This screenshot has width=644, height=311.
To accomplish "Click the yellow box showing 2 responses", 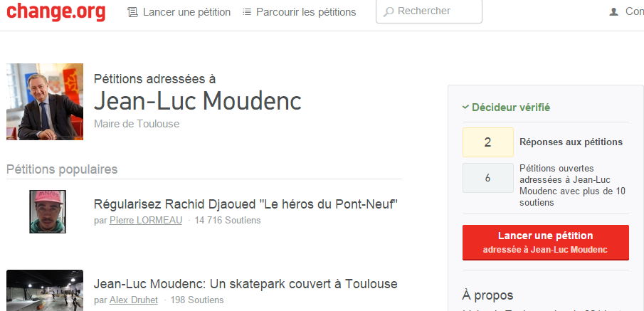I will 488,142.
